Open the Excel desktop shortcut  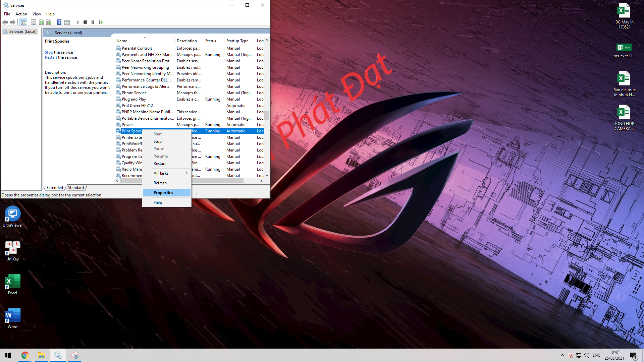click(13, 285)
